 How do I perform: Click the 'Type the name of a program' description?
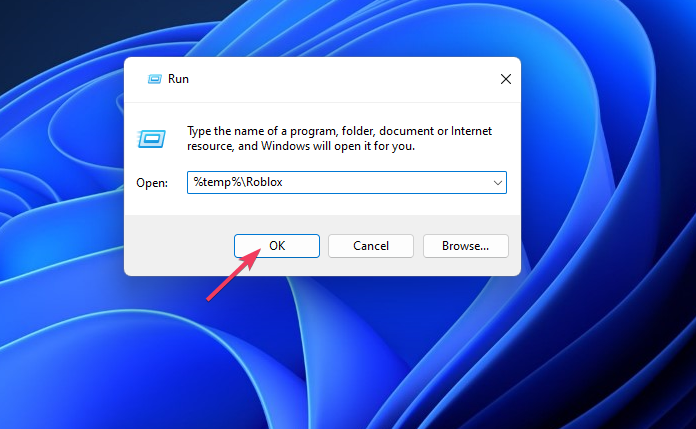point(339,139)
